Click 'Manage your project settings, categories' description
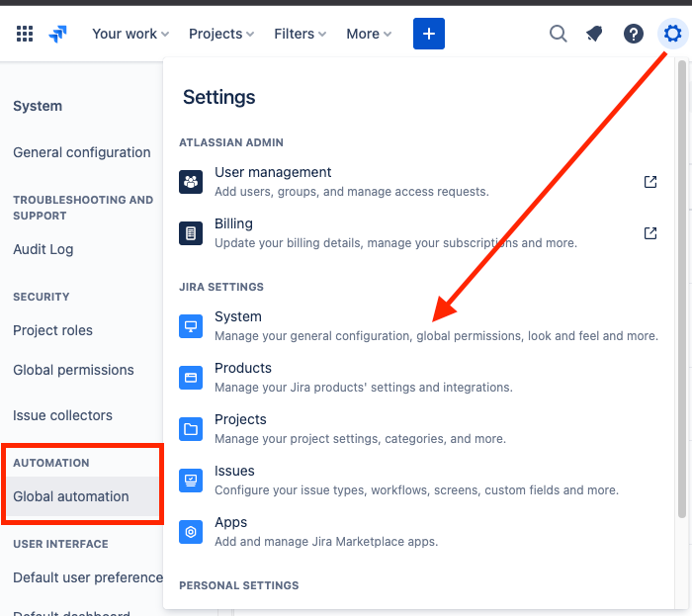The height and width of the screenshot is (616, 692). click(x=360, y=439)
